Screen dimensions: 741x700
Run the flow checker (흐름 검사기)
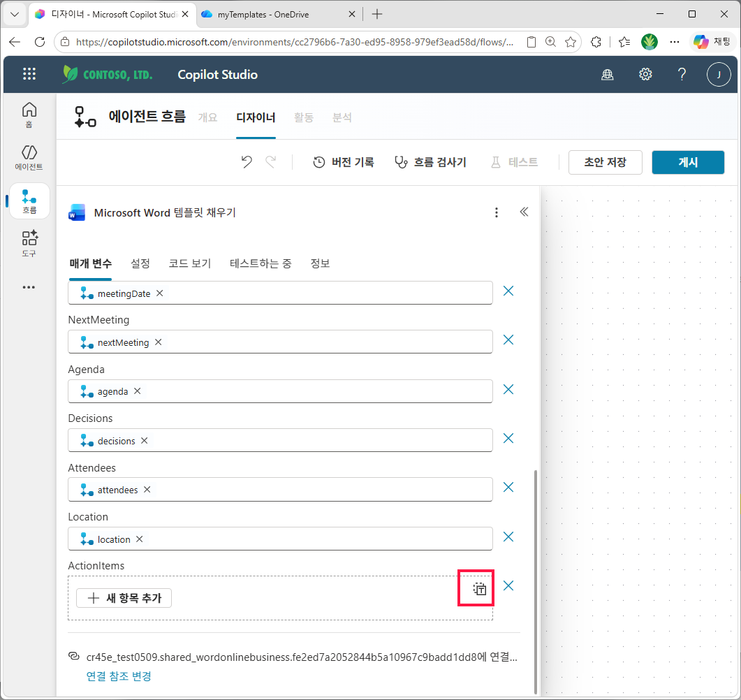pos(430,162)
